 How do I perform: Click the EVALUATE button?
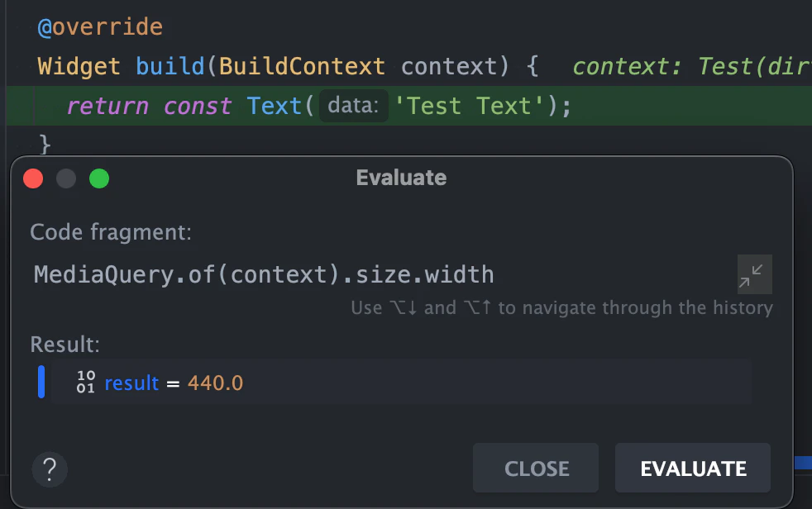click(692, 468)
